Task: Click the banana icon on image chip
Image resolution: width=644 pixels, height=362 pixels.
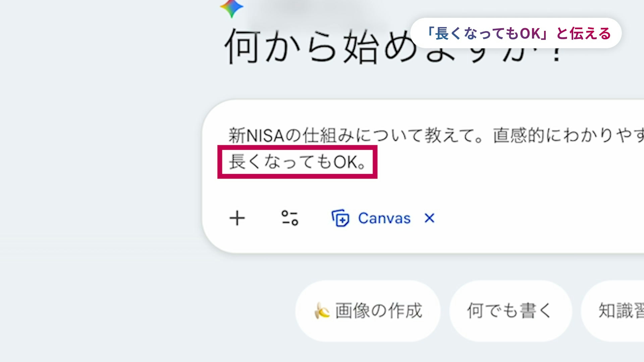Action: tap(321, 311)
